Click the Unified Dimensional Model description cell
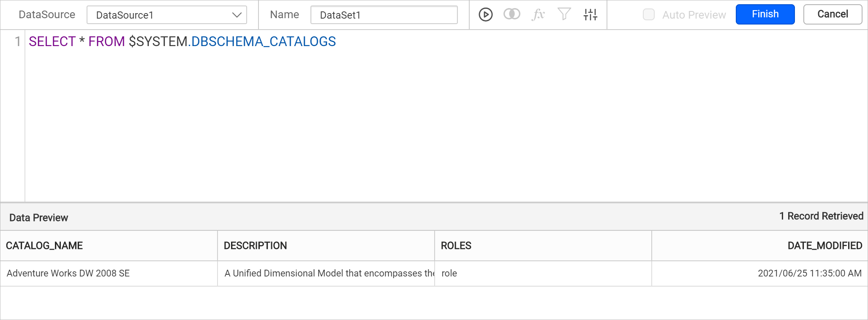868x320 pixels. click(x=326, y=274)
